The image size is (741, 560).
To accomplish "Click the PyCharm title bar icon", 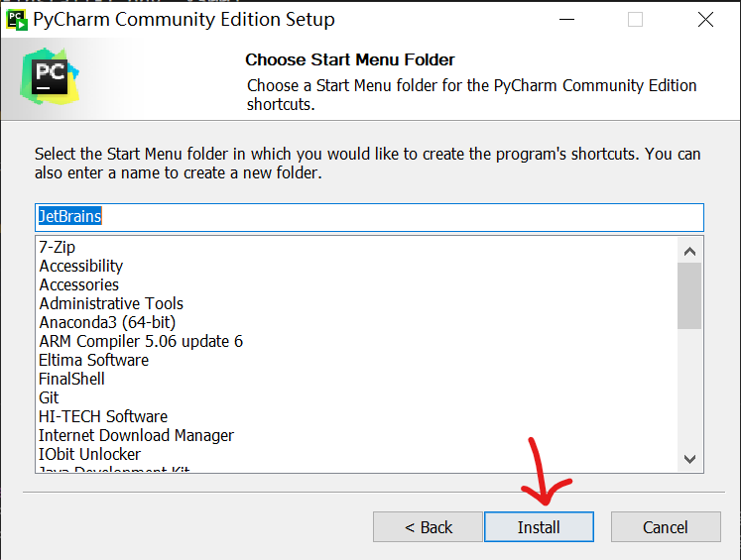I will (17, 20).
